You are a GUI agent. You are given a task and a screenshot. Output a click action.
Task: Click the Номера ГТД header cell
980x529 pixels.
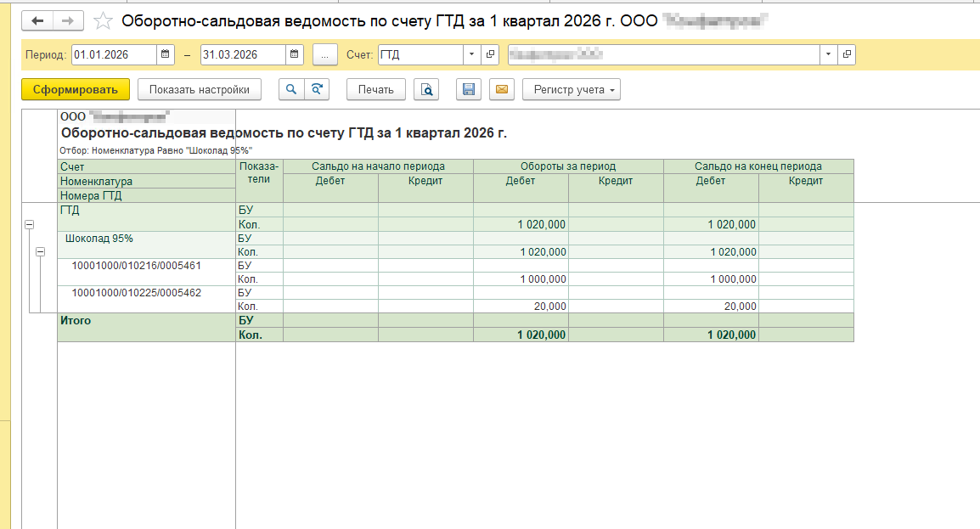click(x=147, y=195)
